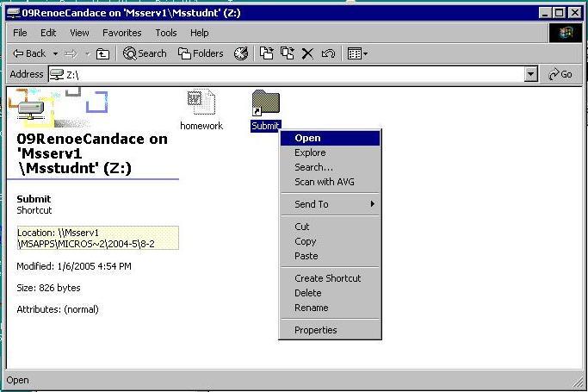Open the Tools menu
The height and width of the screenshot is (392, 588).
pyautogui.click(x=166, y=33)
